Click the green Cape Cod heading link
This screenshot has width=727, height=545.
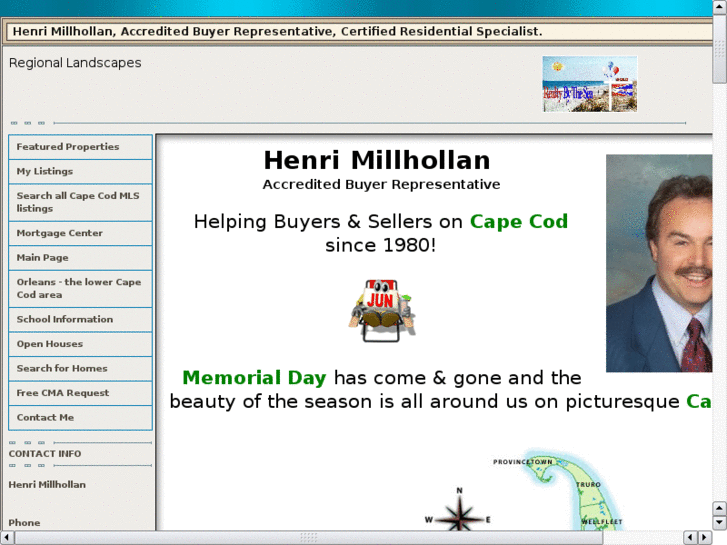pos(519,222)
